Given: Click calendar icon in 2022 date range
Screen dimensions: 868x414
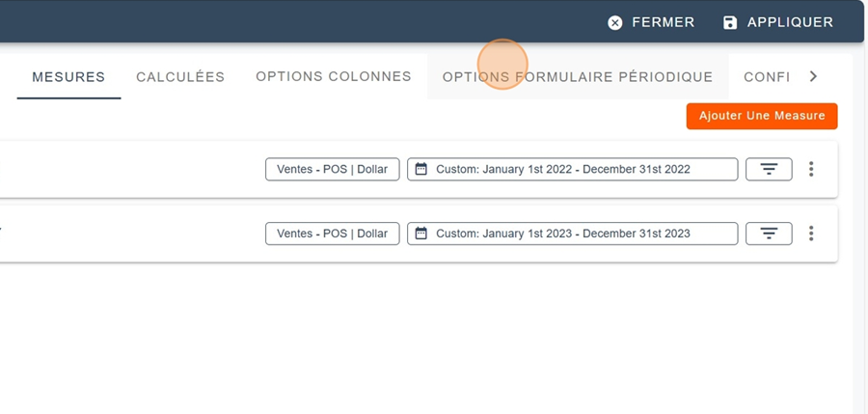Looking at the screenshot, I should 421,169.
